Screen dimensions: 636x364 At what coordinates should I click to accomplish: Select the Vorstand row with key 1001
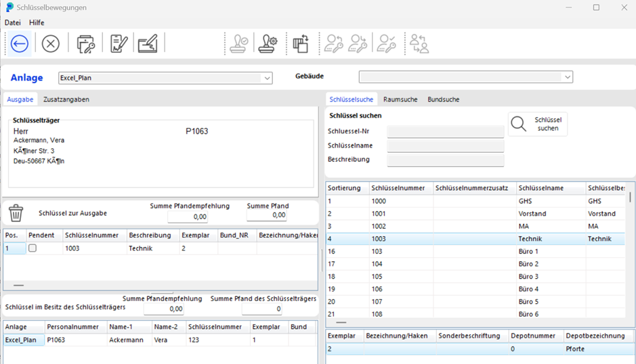(474, 214)
